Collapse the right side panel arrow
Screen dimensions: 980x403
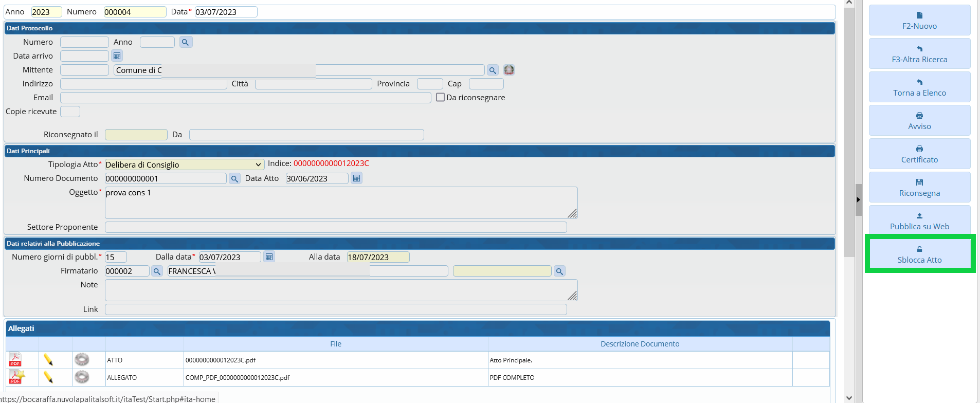(858, 199)
